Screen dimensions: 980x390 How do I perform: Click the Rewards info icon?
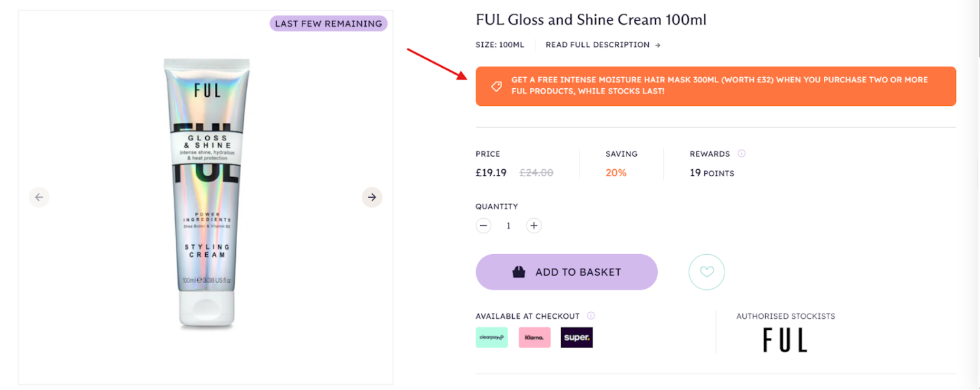pos(742,154)
